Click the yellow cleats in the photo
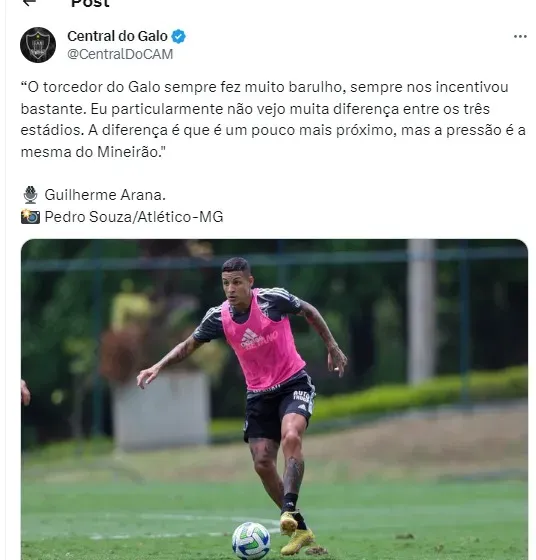The height and width of the screenshot is (560, 536). (x=296, y=534)
